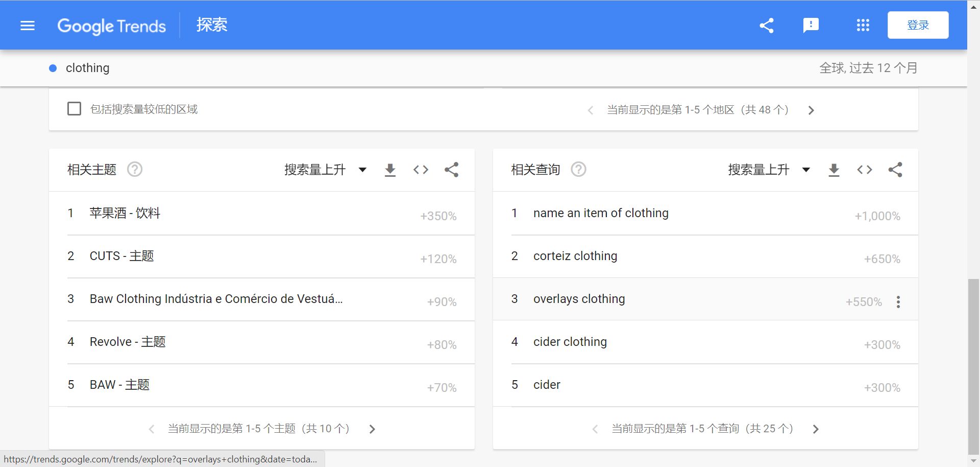Open embed code for 相关查询 panel
Image resolution: width=980 pixels, height=467 pixels.
(864, 170)
